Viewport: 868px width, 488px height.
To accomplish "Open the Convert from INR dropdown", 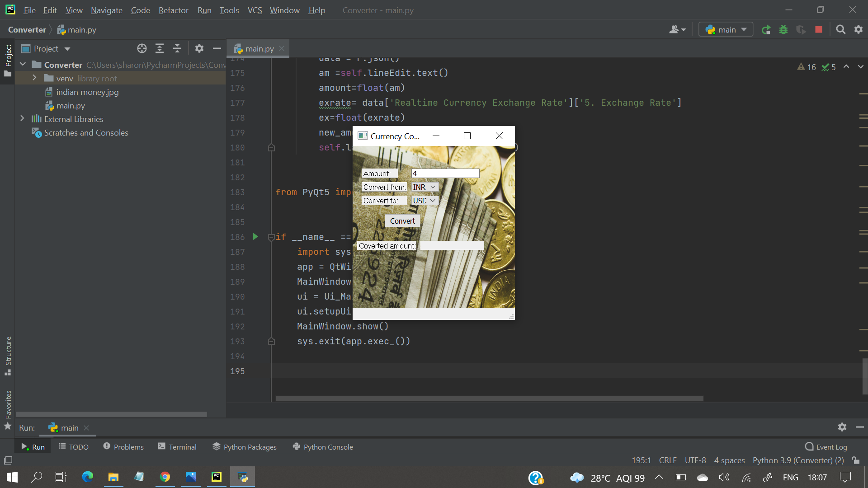I will (424, 187).
